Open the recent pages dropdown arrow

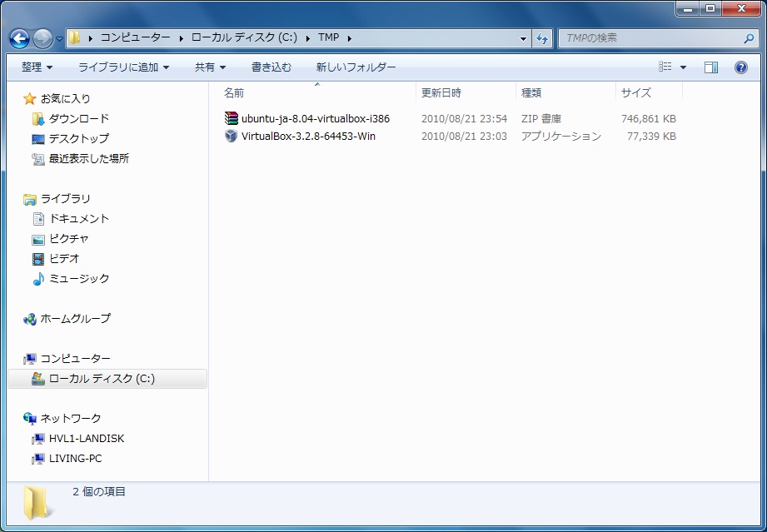coord(59,39)
